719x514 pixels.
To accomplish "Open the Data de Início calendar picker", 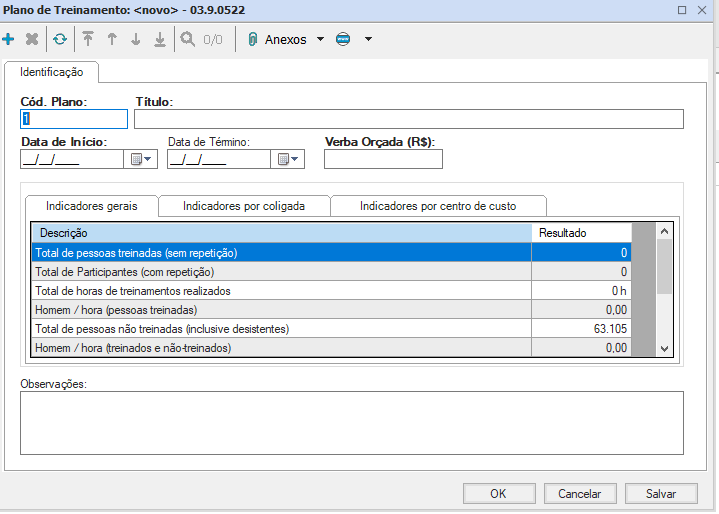I will [x=141, y=159].
